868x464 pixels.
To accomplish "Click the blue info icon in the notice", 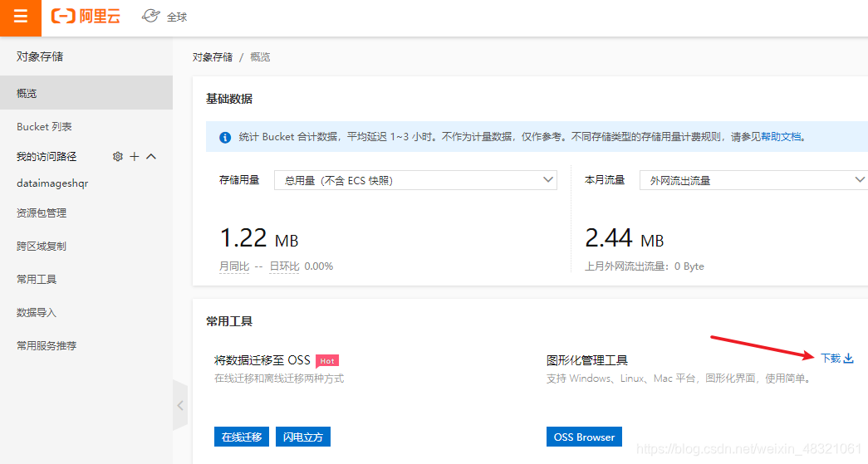I will pos(225,137).
